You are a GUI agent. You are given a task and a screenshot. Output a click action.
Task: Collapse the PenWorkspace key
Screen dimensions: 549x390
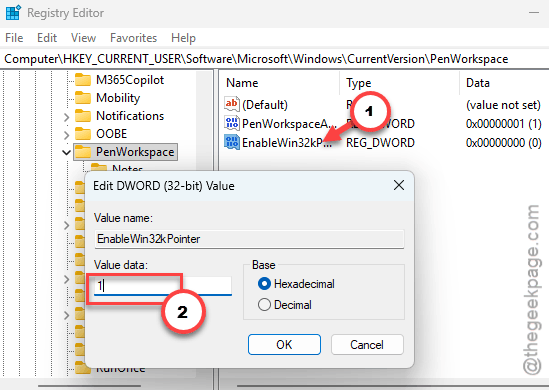[x=67, y=152]
